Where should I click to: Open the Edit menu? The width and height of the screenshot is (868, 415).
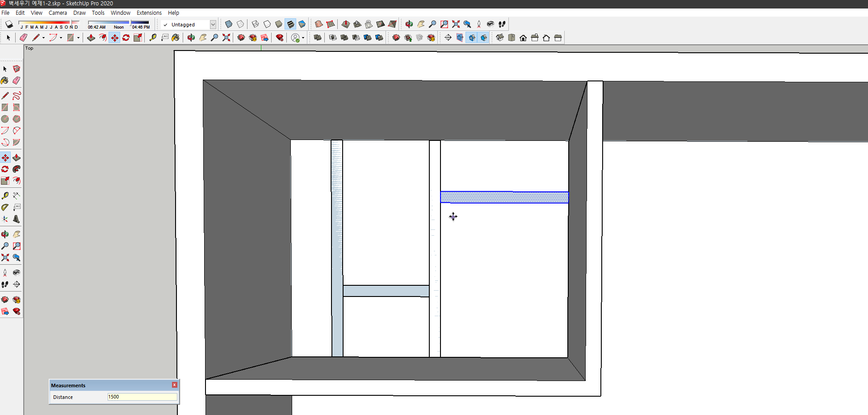(20, 13)
